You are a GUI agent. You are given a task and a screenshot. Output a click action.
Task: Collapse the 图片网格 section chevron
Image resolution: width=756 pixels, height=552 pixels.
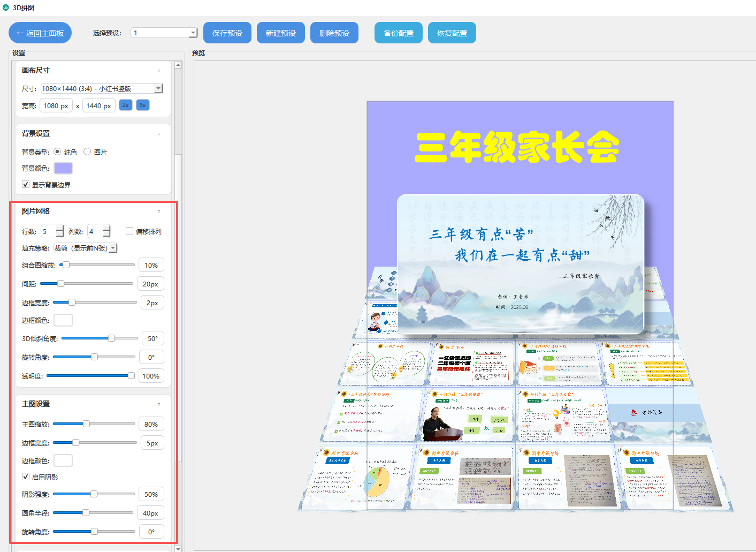click(x=158, y=210)
